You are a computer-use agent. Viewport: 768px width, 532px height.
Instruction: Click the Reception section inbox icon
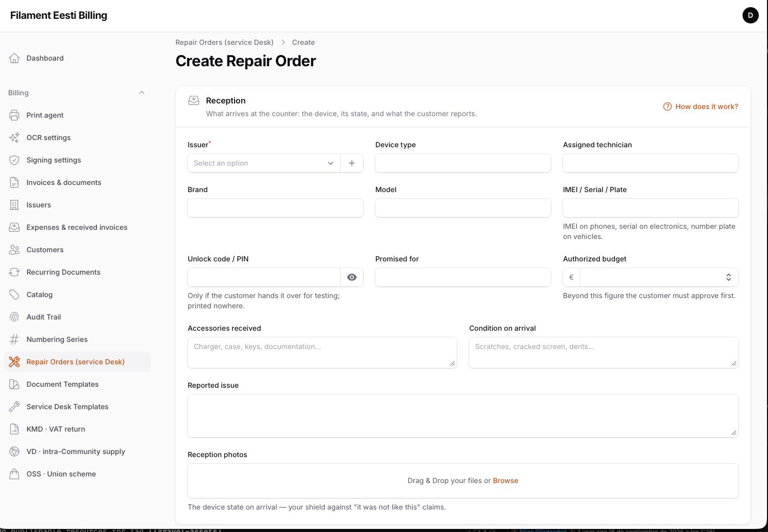tap(194, 100)
